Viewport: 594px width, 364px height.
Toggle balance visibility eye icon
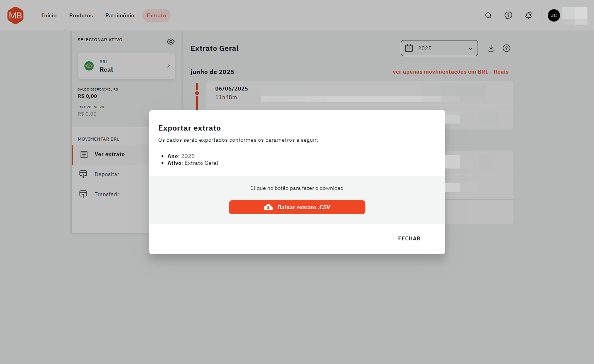tap(171, 42)
